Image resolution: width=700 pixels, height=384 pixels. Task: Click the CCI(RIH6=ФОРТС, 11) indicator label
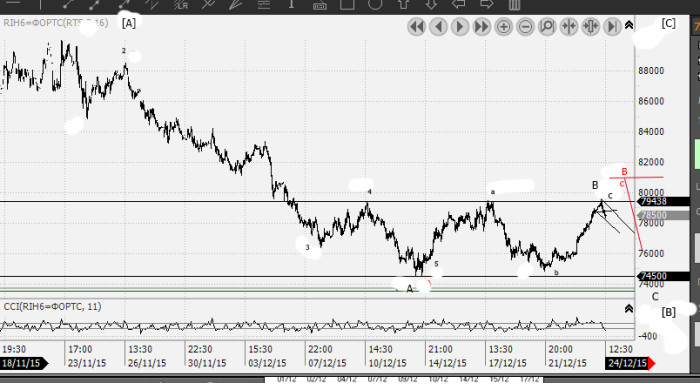pos(52,306)
